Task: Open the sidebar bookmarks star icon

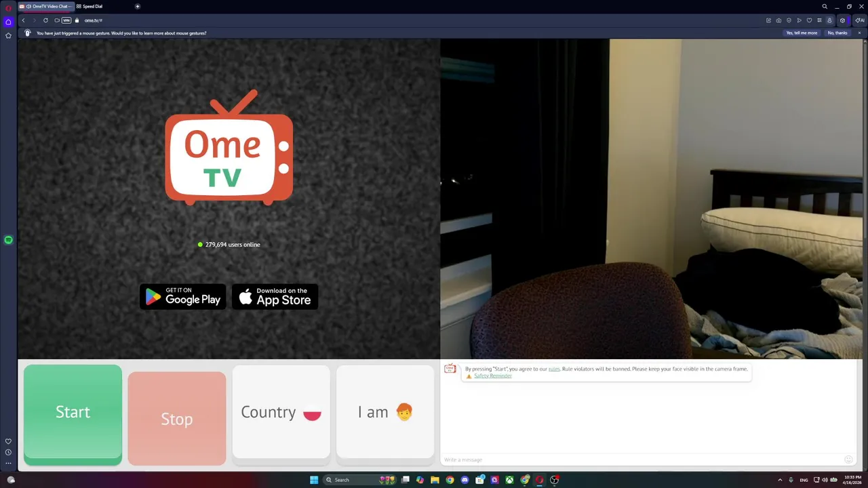Action: click(x=8, y=35)
